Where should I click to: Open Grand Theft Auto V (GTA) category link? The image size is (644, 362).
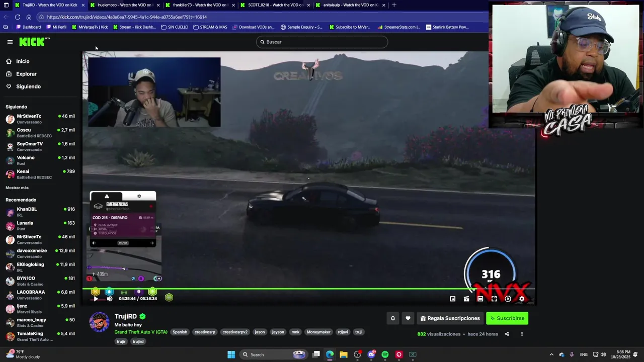141,332
